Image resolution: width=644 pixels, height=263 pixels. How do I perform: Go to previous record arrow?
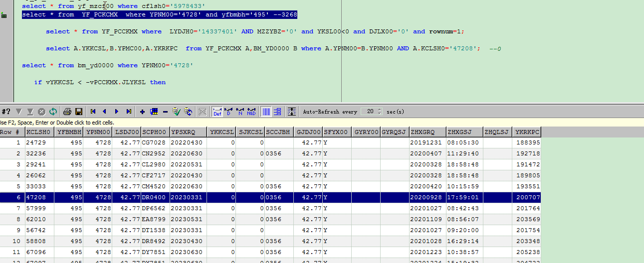(x=104, y=112)
